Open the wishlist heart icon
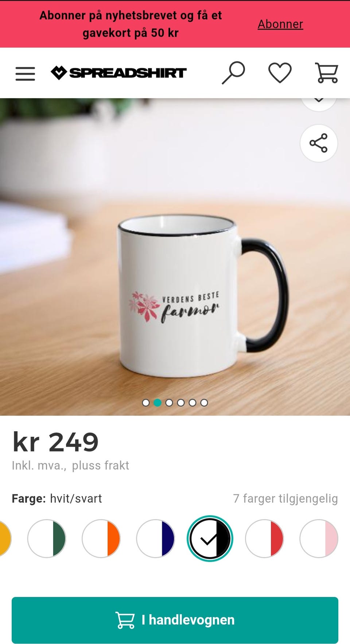 pos(280,73)
